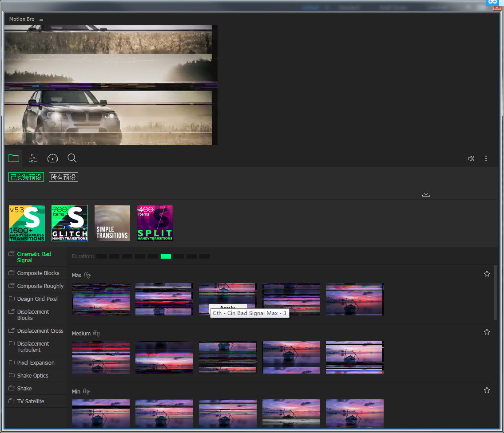Screen dimensions: 504x433
Task: Open the Design Grid Pixel category
Action: click(x=36, y=299)
